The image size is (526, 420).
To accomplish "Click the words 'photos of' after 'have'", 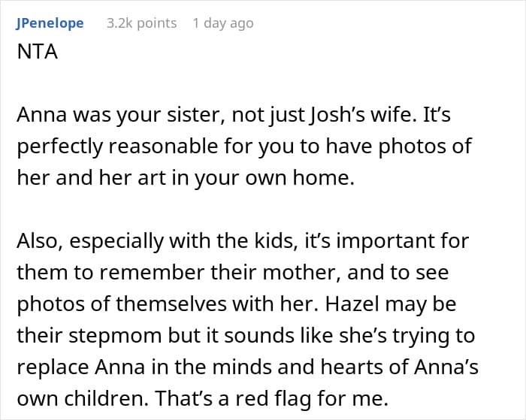I will (425, 147).
